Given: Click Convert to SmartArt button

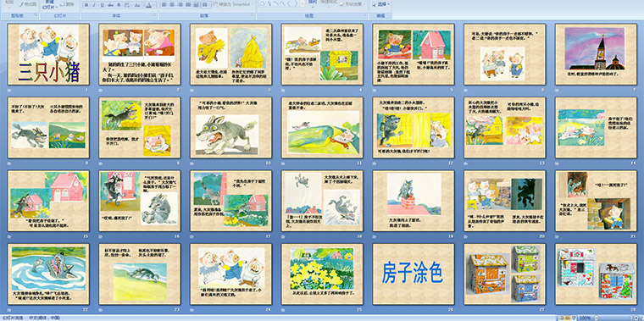Looking at the screenshot, I should 233,4.
